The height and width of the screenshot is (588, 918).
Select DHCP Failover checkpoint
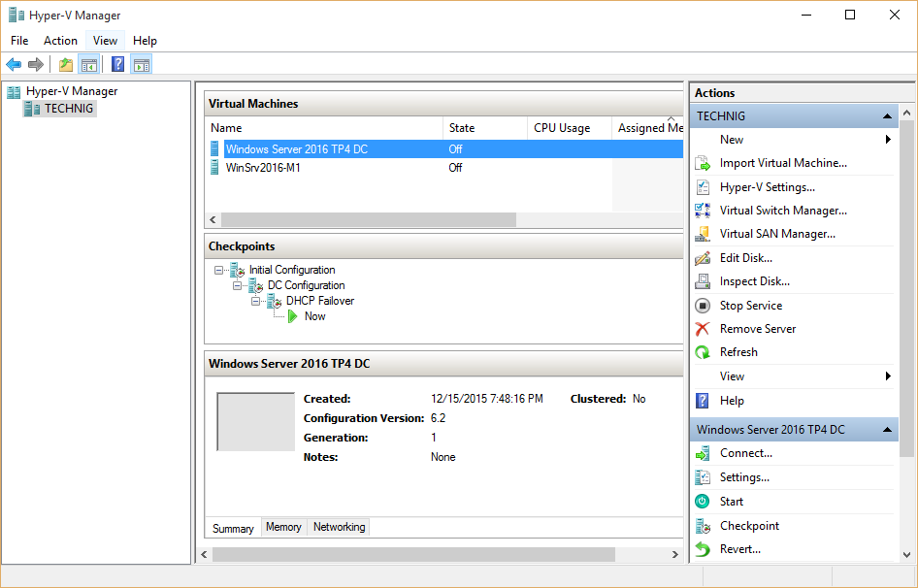click(320, 301)
